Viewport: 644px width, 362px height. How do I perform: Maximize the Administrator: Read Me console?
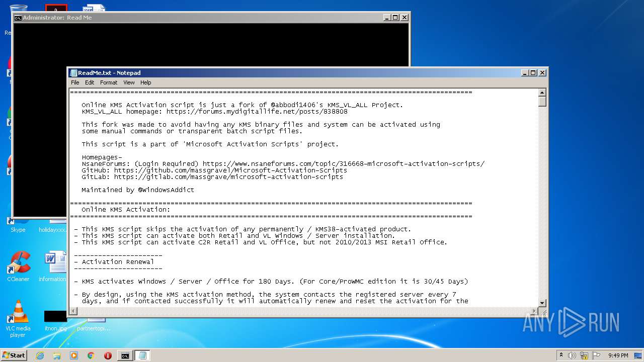[395, 18]
